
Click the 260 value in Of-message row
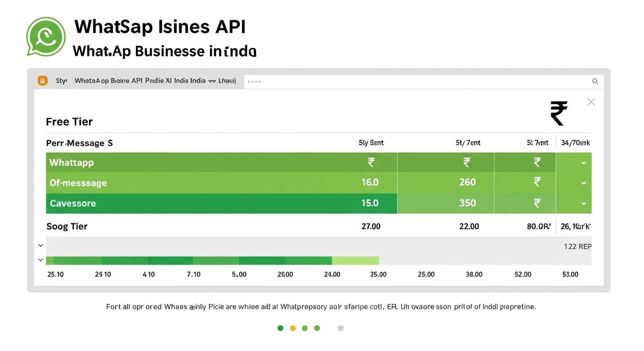(467, 182)
